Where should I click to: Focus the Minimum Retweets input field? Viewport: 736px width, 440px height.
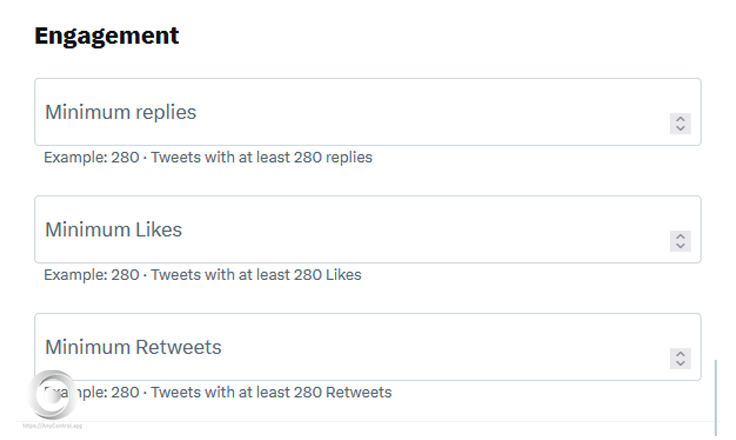pyautogui.click(x=350, y=347)
